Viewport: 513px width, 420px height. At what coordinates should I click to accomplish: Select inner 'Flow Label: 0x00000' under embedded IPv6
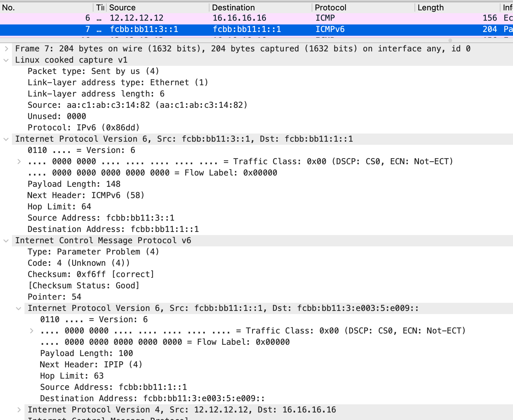point(165,342)
